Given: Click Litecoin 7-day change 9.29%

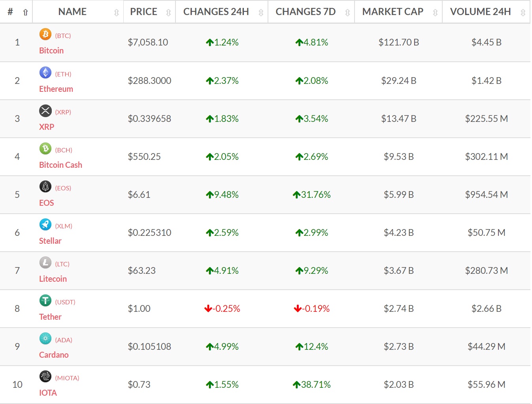Looking at the screenshot, I should pos(311,271).
